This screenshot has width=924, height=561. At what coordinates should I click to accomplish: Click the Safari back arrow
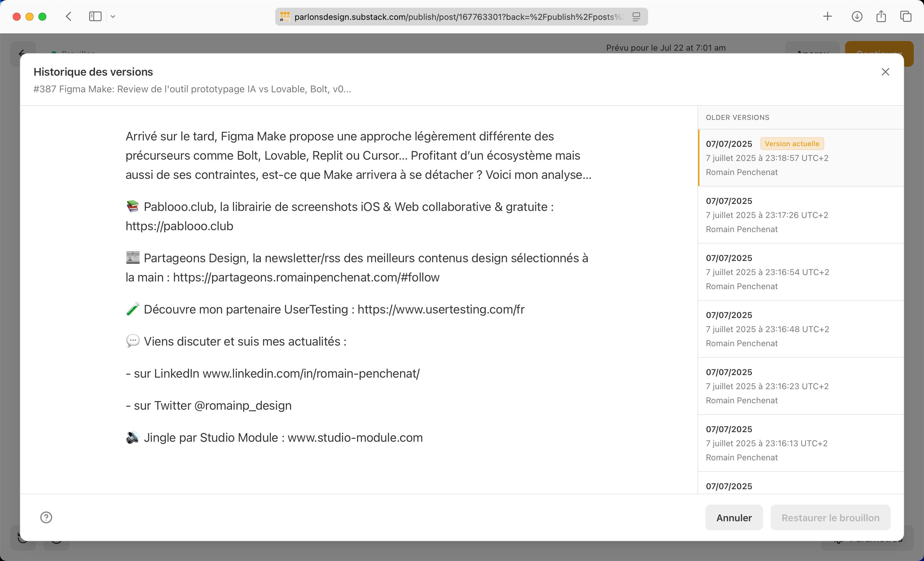69,16
